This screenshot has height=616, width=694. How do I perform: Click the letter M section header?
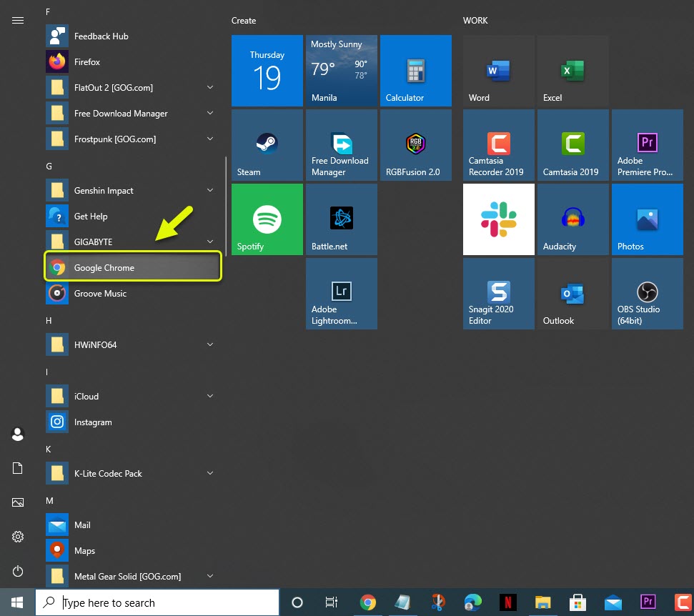point(49,500)
